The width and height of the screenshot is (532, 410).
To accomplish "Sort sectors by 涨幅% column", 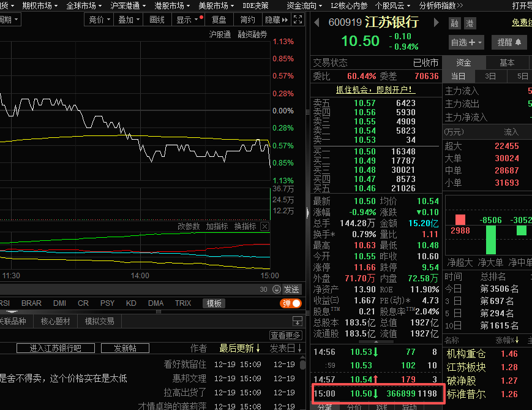I will [x=508, y=340].
